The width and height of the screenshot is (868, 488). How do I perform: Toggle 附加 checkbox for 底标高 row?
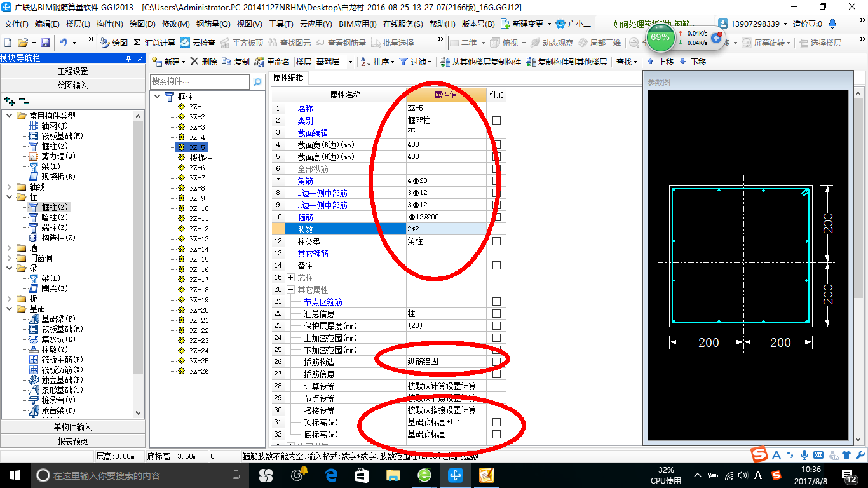(x=496, y=434)
